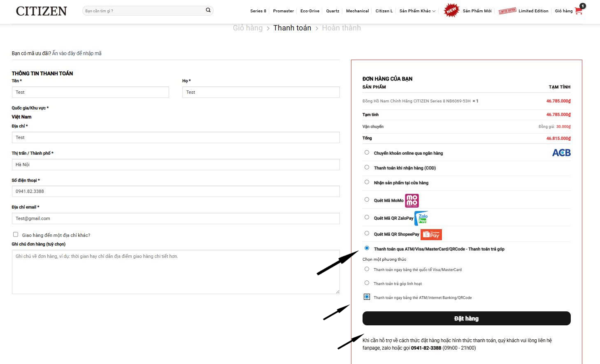Image resolution: width=600 pixels, height=364 pixels.
Task: Click the Số điện thoại input field
Action: [x=176, y=191]
